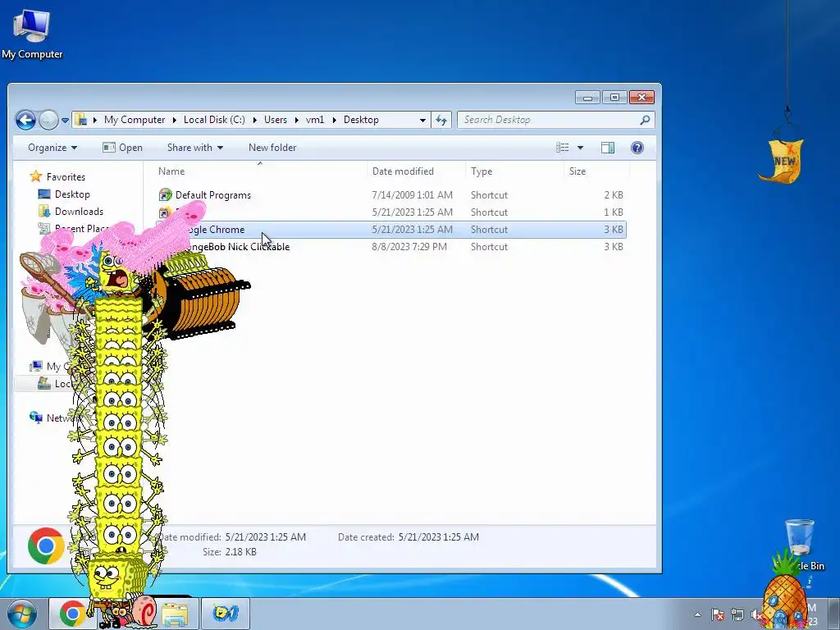This screenshot has width=840, height=630.
Task: Open recent locations dropdown arrow
Action: [65, 121]
